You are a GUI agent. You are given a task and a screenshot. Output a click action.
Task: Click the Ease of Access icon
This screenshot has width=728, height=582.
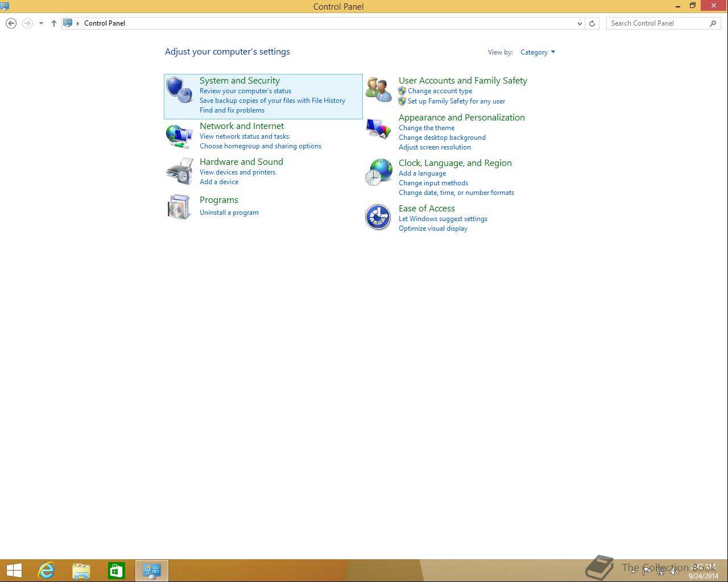378,217
